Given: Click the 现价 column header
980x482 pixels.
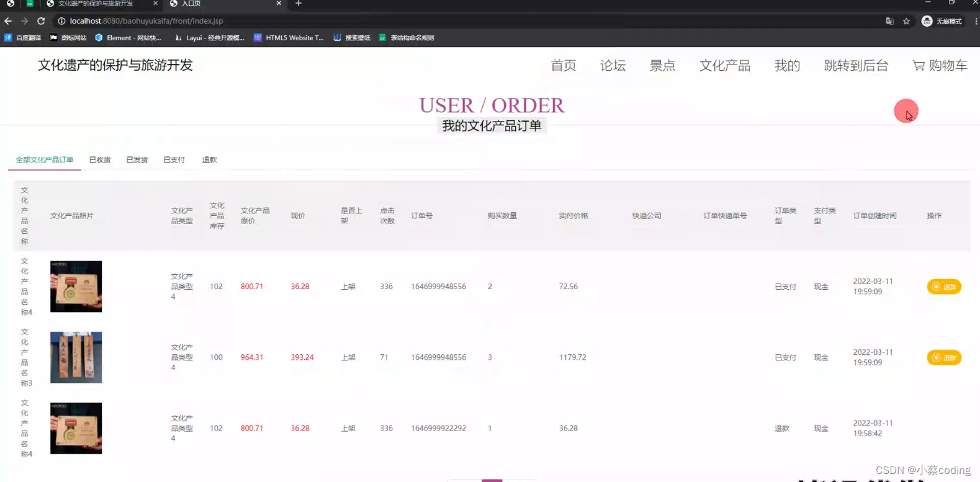Looking at the screenshot, I should 298,216.
